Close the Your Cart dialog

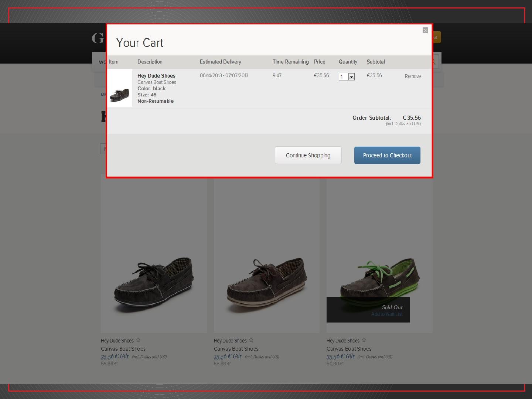click(x=425, y=30)
